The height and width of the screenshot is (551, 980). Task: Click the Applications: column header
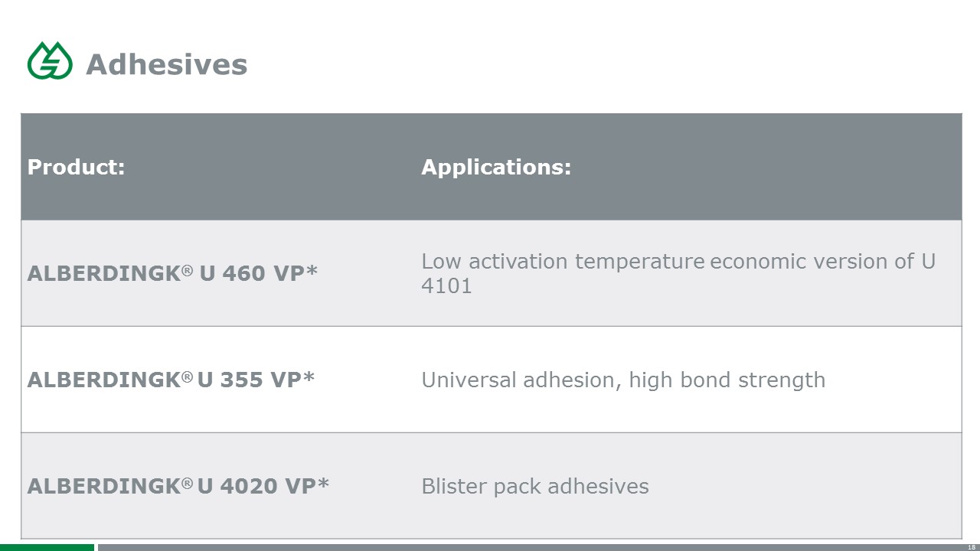coord(496,167)
